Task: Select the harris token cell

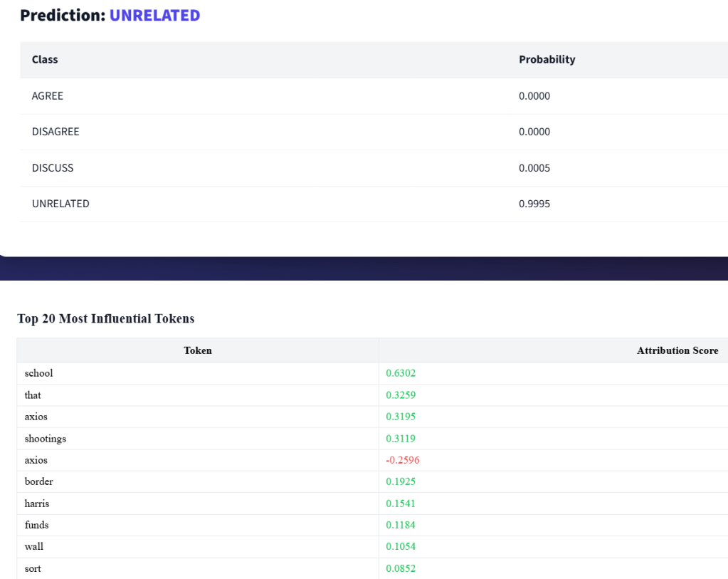Action: [x=37, y=504]
